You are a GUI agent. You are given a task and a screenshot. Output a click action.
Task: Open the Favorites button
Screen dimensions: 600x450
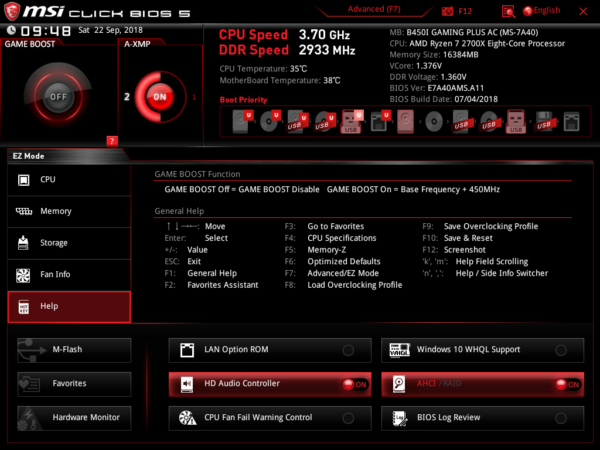click(x=74, y=384)
